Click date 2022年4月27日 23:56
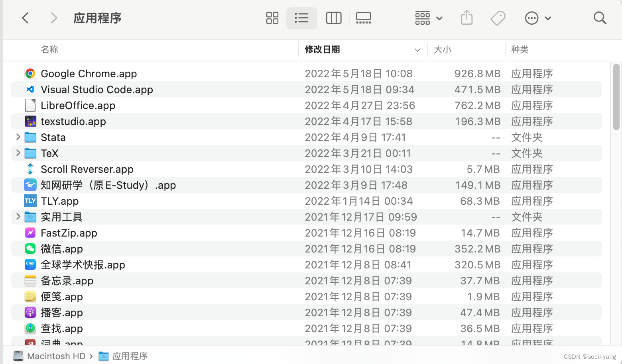Image resolution: width=622 pixels, height=364 pixels. coord(360,106)
